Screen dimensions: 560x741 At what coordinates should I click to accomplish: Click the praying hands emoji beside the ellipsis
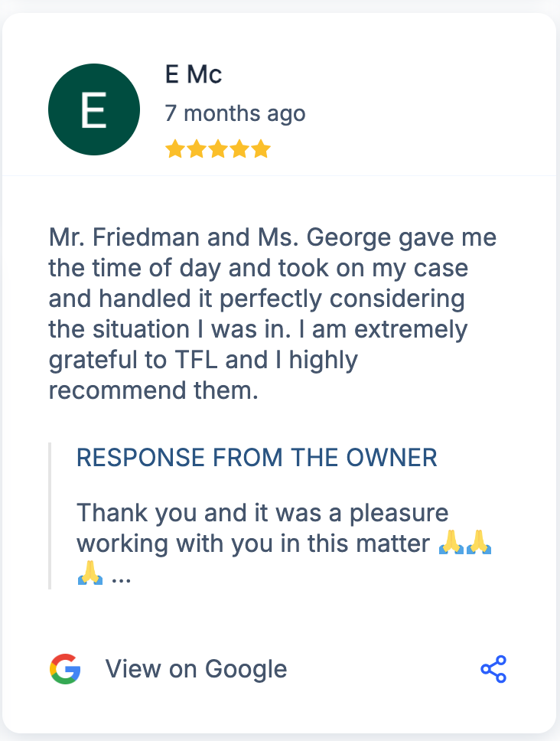point(90,573)
